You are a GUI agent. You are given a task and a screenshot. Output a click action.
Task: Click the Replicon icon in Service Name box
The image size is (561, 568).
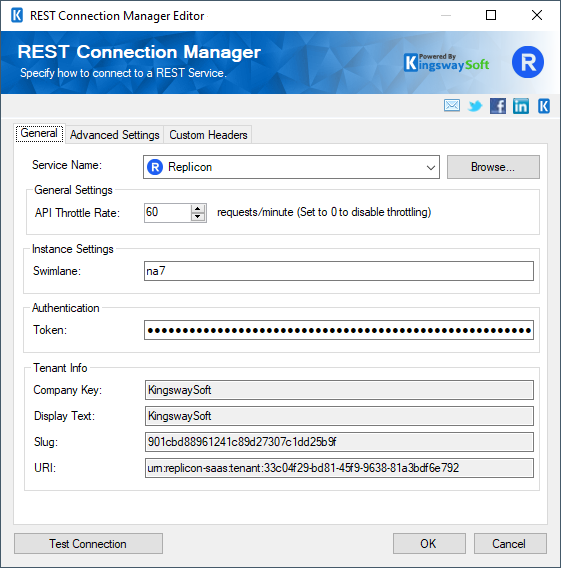[155, 167]
